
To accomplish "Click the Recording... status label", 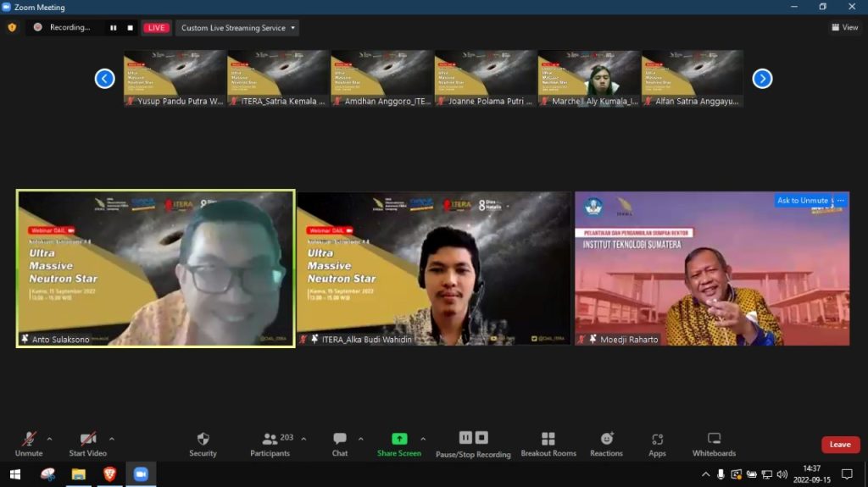I will (70, 27).
